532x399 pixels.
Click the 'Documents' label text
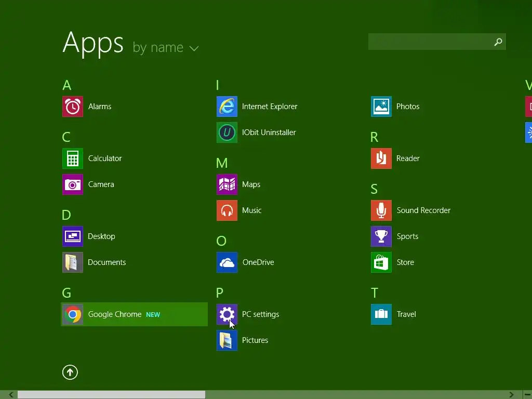[107, 262]
